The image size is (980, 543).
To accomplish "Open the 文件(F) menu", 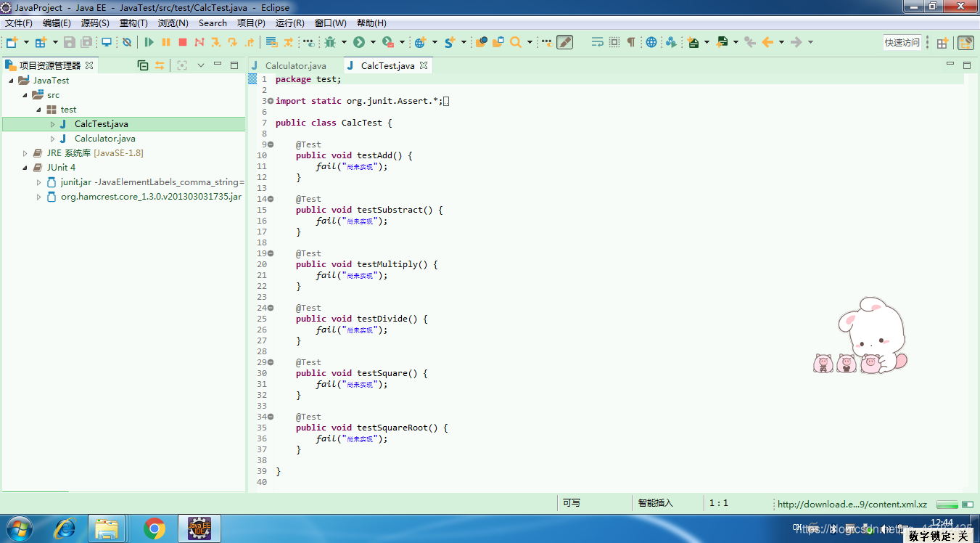I will (19, 23).
